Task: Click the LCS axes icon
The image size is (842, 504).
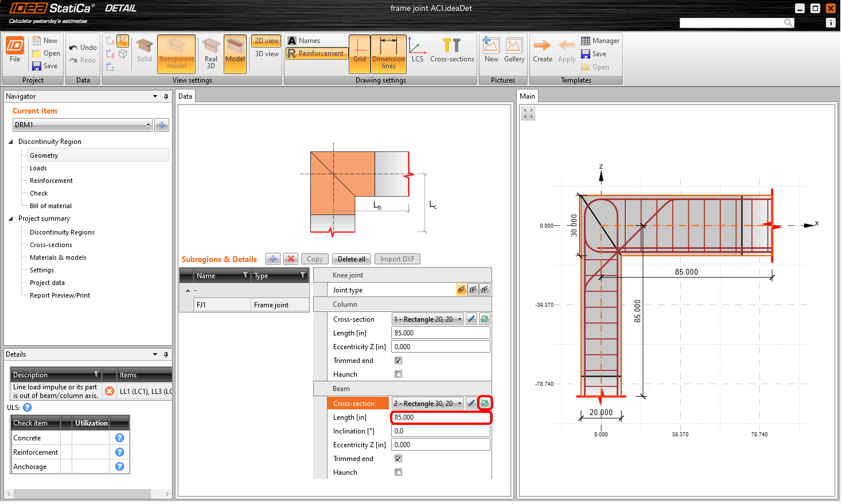Action: pyautogui.click(x=417, y=50)
